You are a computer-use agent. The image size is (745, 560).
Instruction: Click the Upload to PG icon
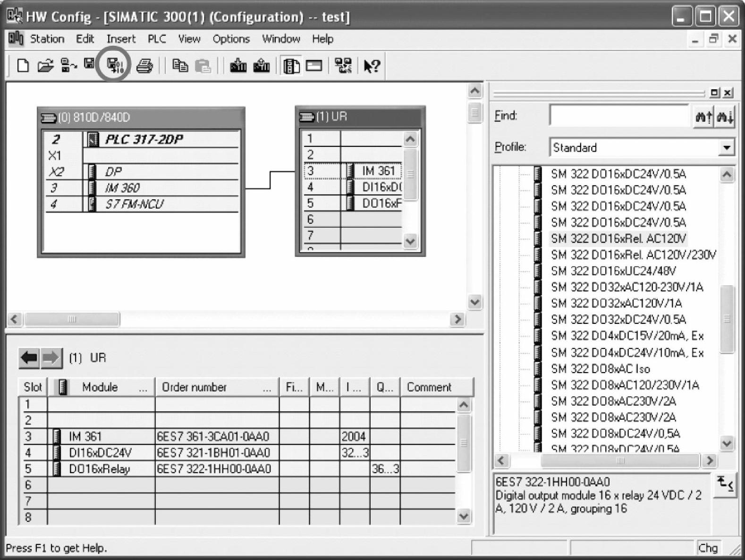(x=261, y=66)
